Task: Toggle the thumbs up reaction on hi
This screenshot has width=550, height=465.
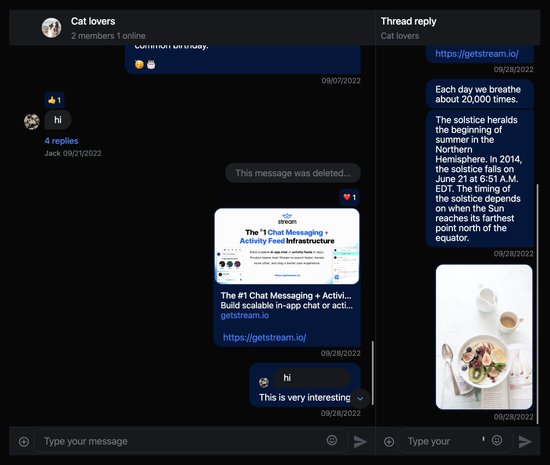Action: pos(54,100)
